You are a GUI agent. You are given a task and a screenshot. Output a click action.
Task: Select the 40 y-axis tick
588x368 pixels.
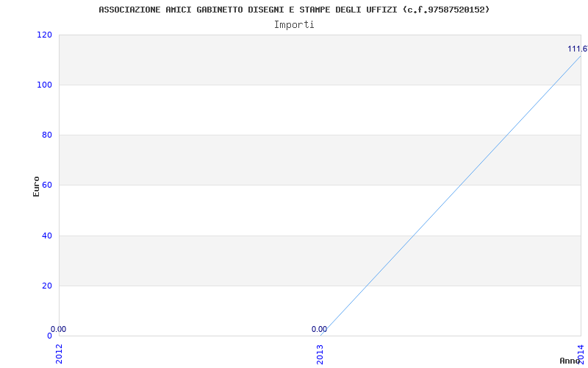[46, 236]
